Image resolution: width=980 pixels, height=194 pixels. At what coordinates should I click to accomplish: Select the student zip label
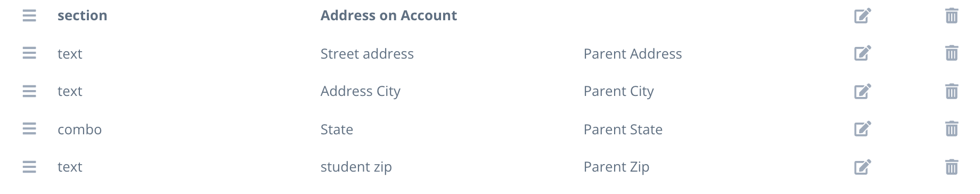click(356, 167)
